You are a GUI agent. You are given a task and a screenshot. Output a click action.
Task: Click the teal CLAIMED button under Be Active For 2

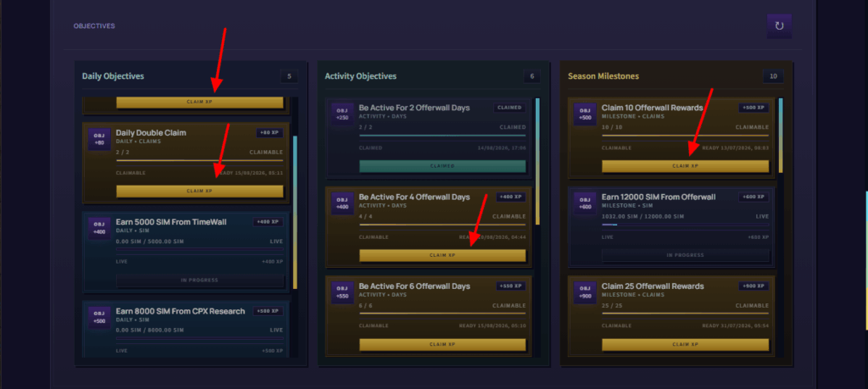click(442, 166)
